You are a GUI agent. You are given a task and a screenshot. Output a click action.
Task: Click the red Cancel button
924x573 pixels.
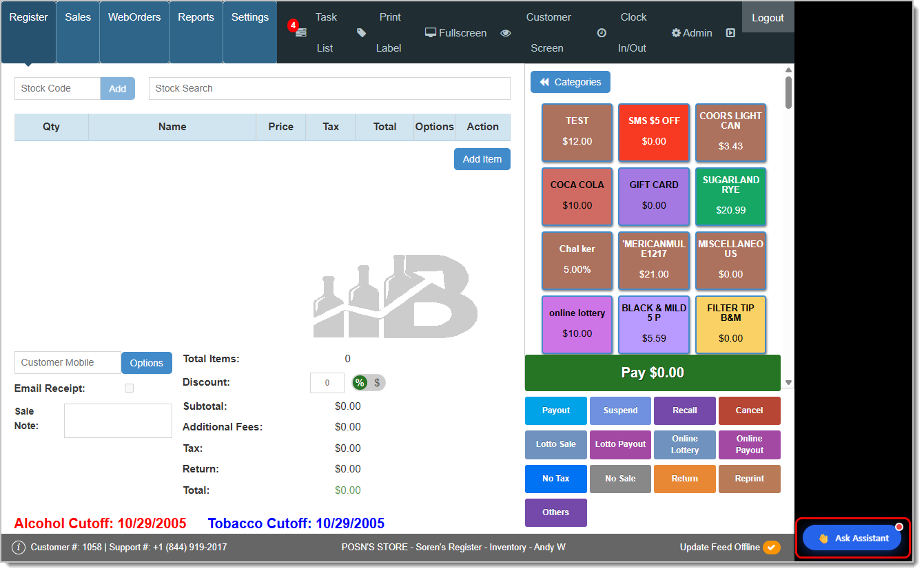coord(750,410)
